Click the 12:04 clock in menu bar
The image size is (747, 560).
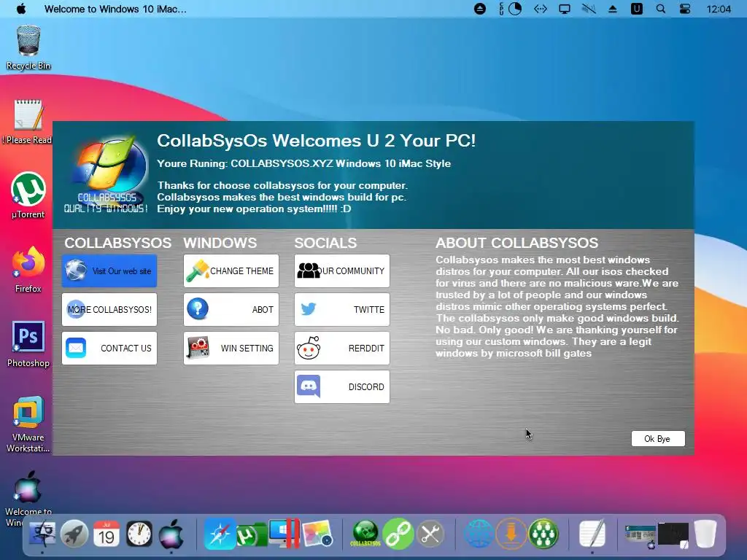point(719,9)
